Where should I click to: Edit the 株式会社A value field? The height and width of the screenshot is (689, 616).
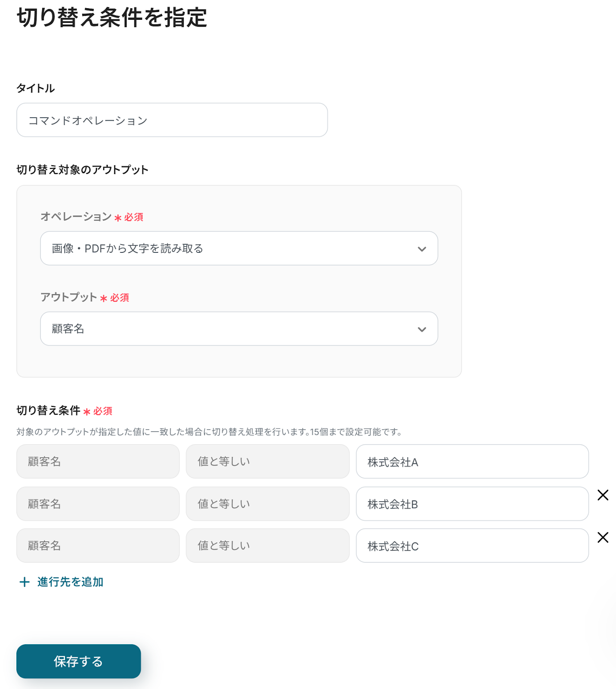pyautogui.click(x=472, y=462)
